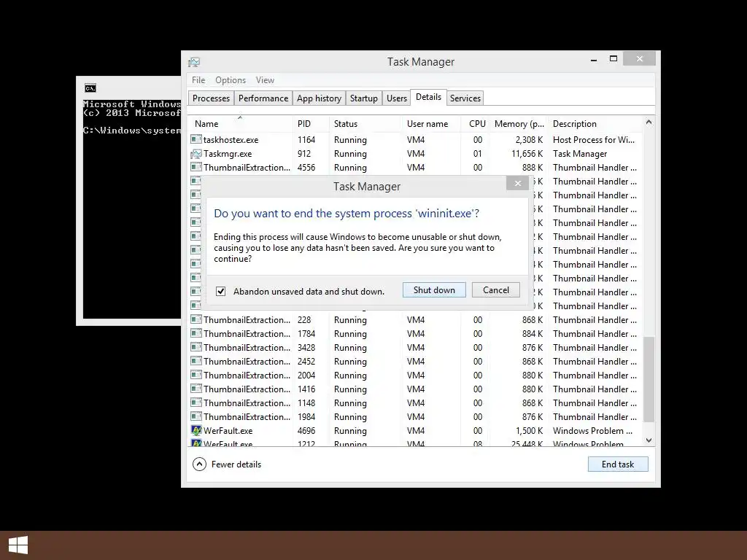The width and height of the screenshot is (747, 560).
Task: Click the scrollbar down arrow in Details list
Action: click(649, 440)
